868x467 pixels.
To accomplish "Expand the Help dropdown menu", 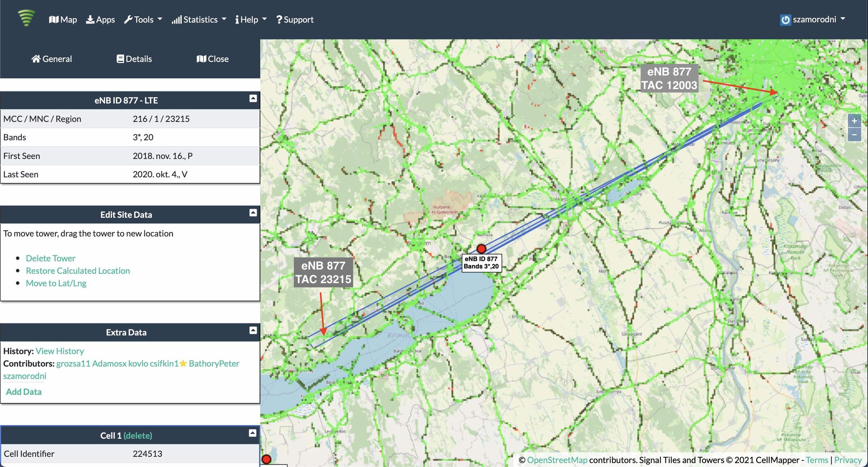I will point(251,19).
